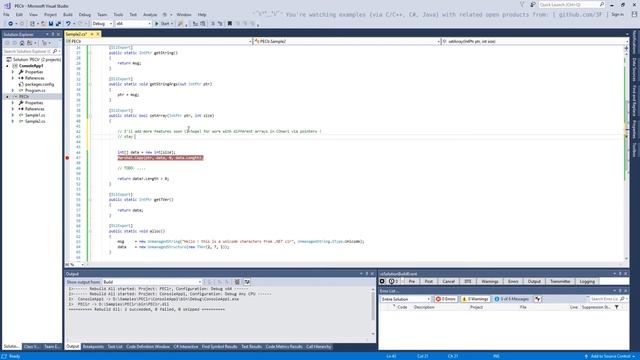Click the gear icon in vsSolutionBuildEvent panel
The width and height of the screenshot is (640, 360).
pyautogui.click(x=382, y=282)
